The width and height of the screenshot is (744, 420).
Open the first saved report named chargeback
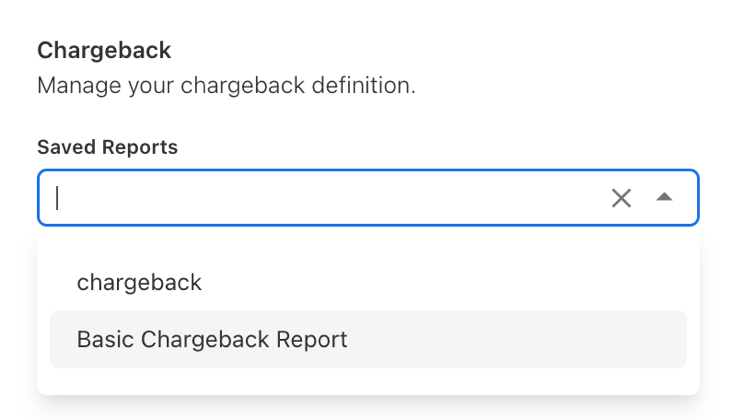(139, 283)
